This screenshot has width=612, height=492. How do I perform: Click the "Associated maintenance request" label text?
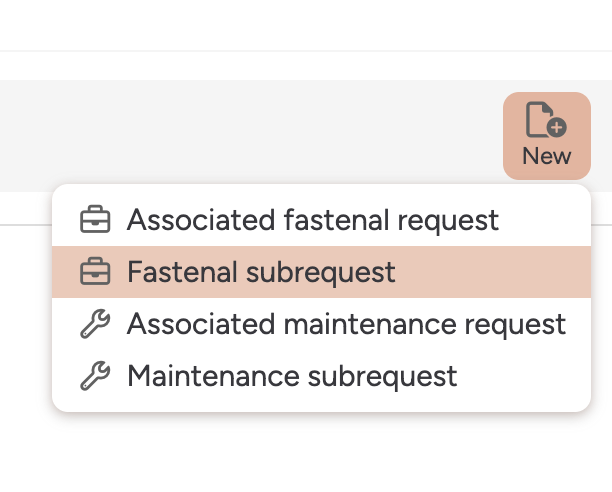coord(346,324)
